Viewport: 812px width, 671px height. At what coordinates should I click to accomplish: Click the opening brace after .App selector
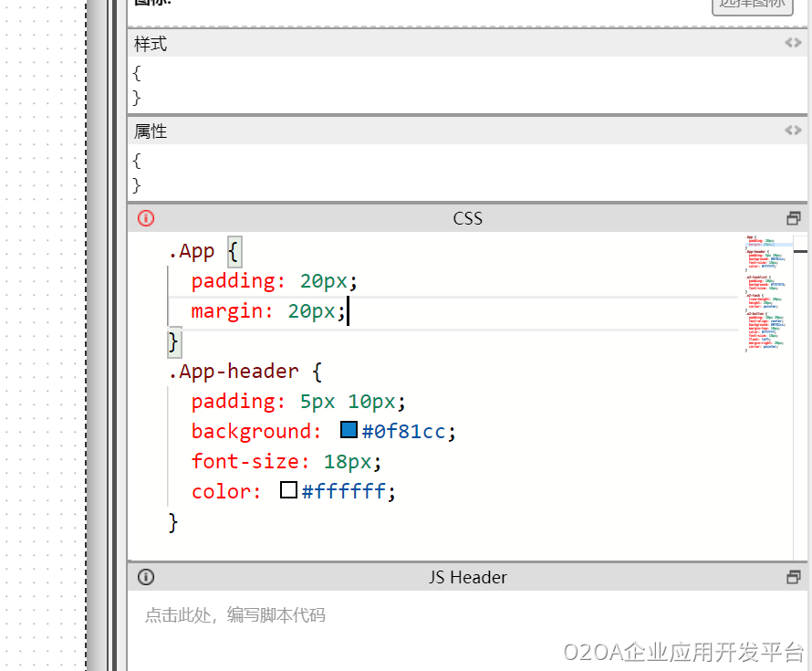[234, 251]
